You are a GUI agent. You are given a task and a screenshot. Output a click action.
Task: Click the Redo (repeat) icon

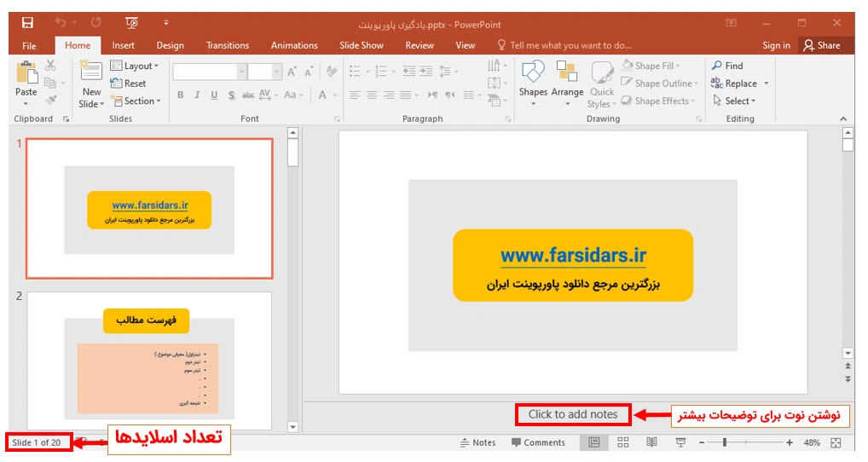point(96,23)
